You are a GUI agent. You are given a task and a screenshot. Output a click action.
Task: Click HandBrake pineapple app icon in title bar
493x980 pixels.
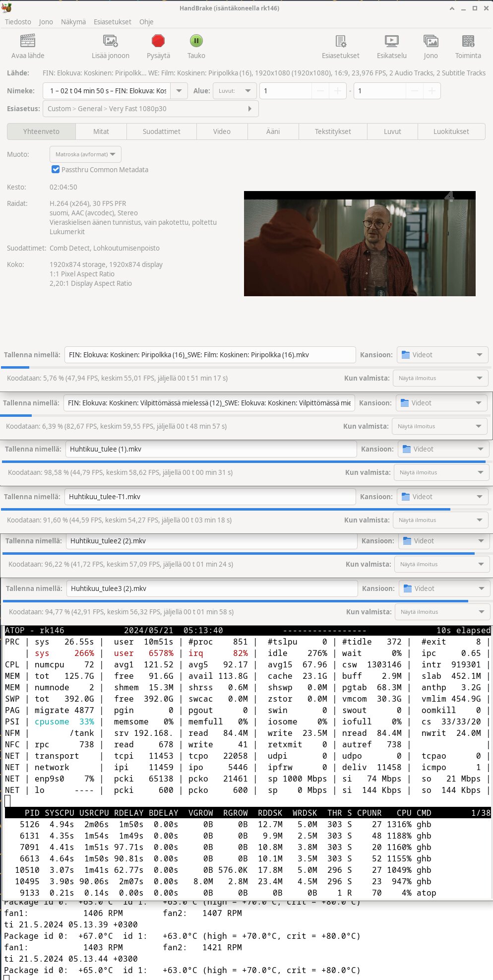click(6, 8)
